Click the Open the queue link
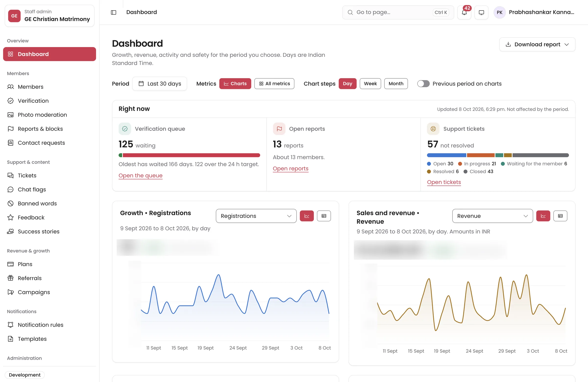This screenshot has width=588, height=382. [x=140, y=176]
